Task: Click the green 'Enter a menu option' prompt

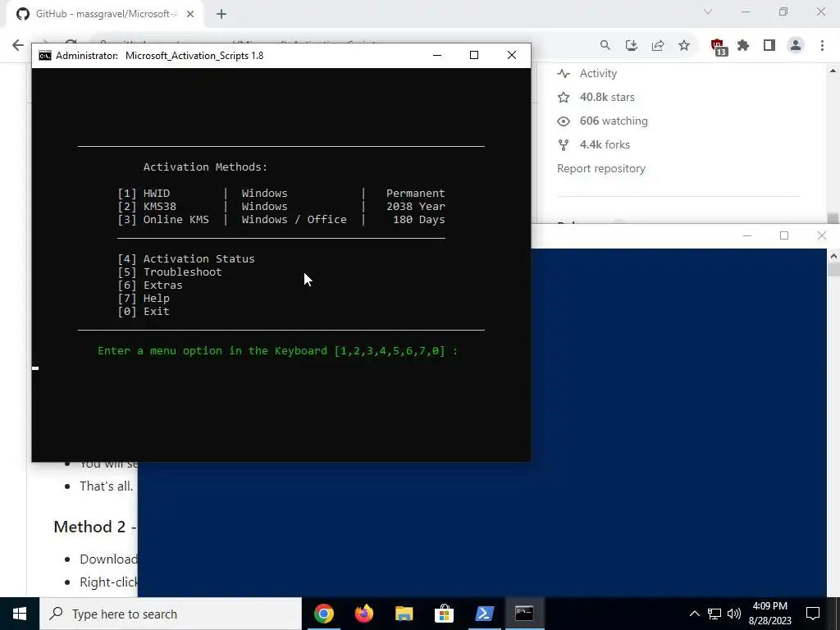Action: [277, 351]
